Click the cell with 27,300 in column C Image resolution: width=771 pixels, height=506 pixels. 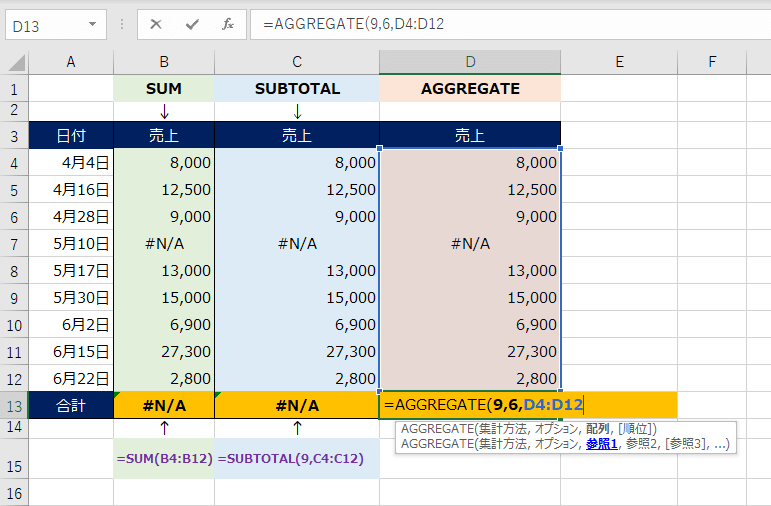297,351
